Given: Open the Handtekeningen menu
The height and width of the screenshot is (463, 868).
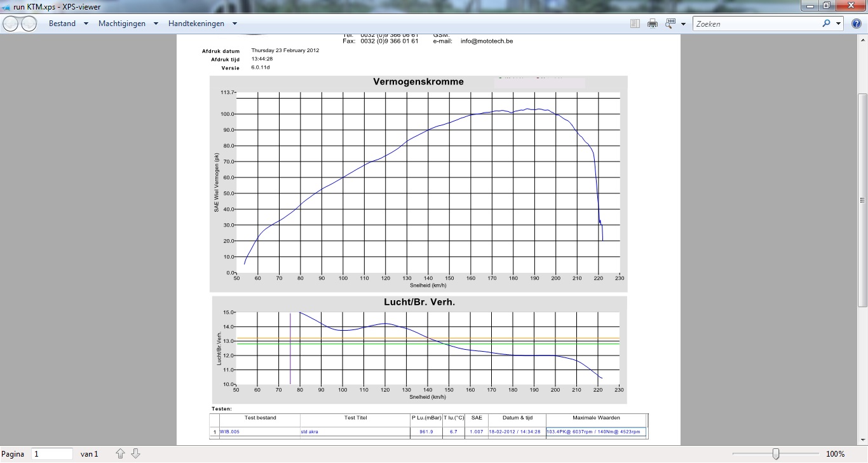Looking at the screenshot, I should click(x=196, y=24).
